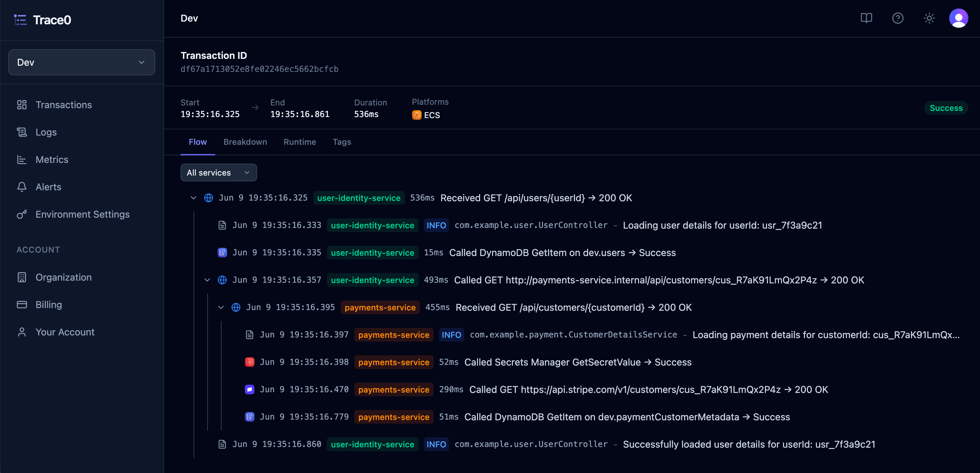Open the user avatar menu
Image resolution: width=980 pixels, height=473 pixels.
[959, 18]
